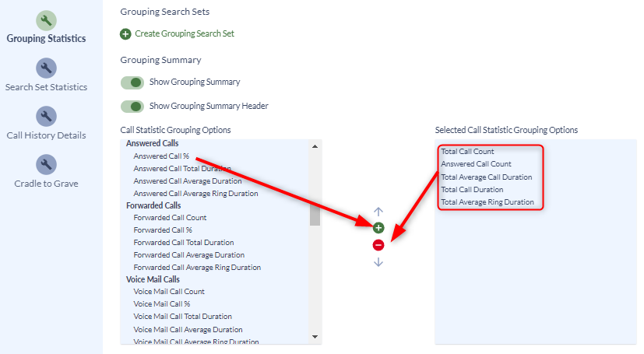Screen dimensions: 644x354
Task: Open the Call History Details wrench icon
Action: [46, 117]
